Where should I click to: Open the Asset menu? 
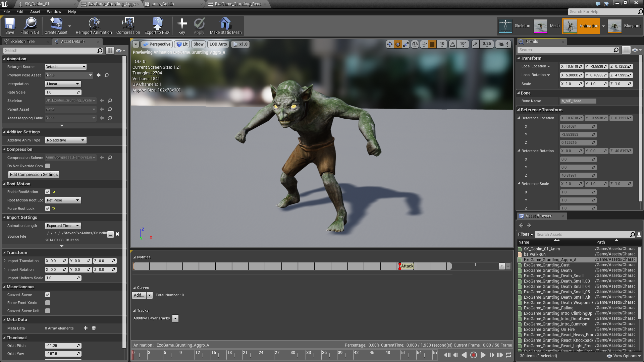(x=35, y=11)
